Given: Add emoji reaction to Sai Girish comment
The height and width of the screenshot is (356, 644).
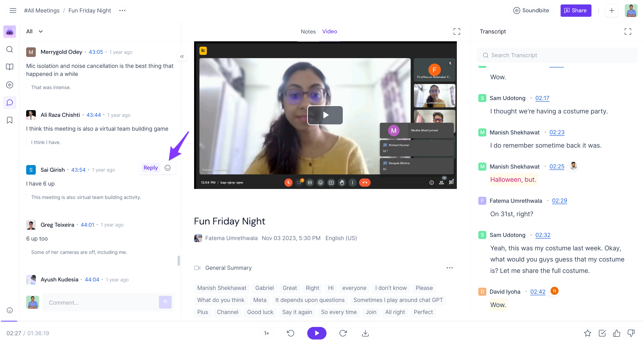Looking at the screenshot, I should [x=167, y=168].
